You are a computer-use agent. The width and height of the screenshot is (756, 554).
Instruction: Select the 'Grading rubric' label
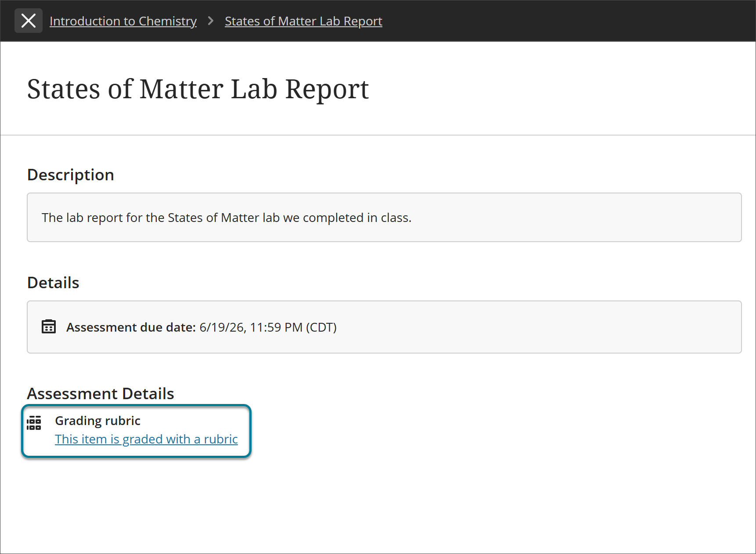click(97, 421)
